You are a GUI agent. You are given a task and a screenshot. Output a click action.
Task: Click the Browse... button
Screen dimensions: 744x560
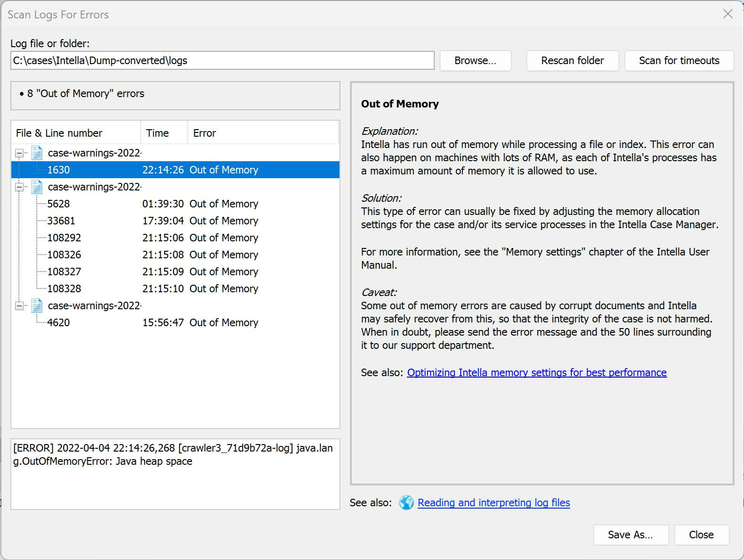point(475,61)
